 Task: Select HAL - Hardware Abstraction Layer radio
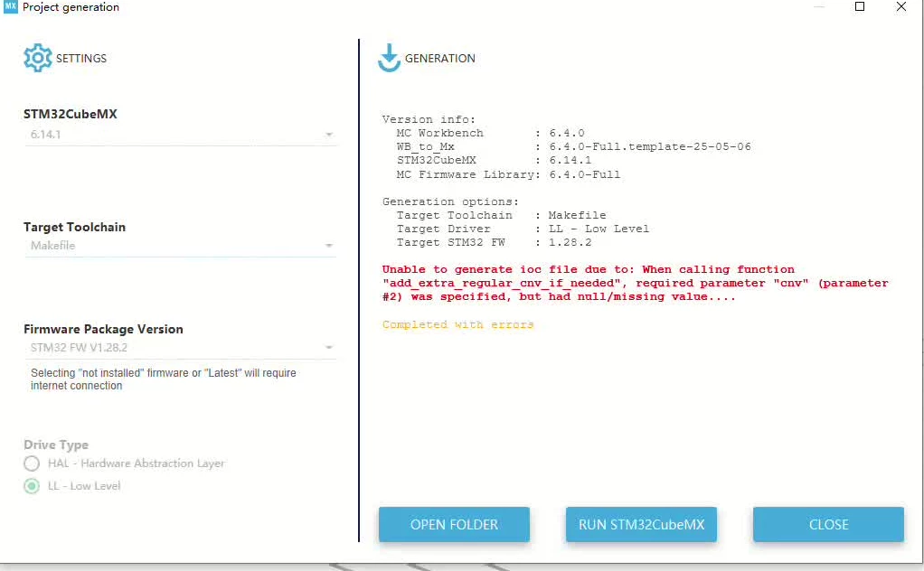[32, 463]
